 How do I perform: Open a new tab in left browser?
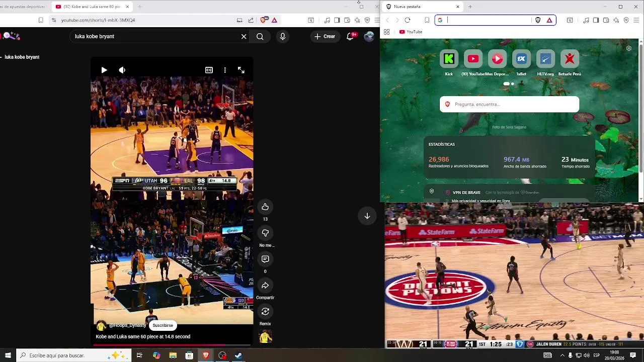click(140, 7)
